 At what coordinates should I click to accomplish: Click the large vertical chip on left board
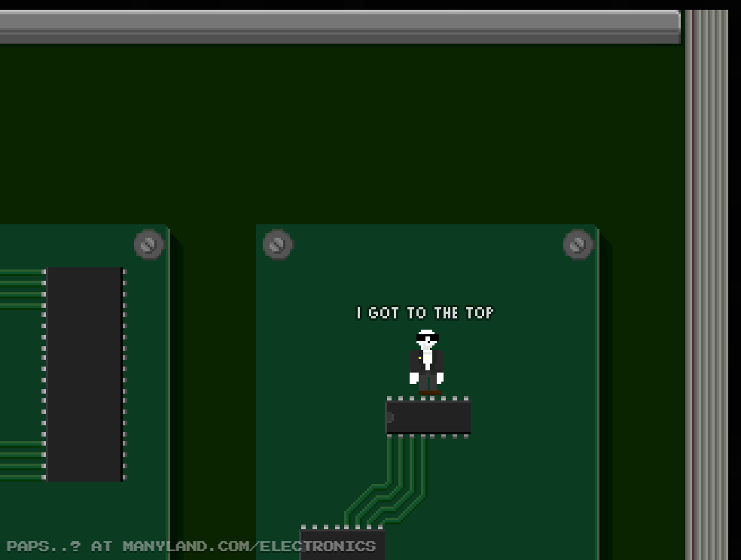tap(84, 373)
